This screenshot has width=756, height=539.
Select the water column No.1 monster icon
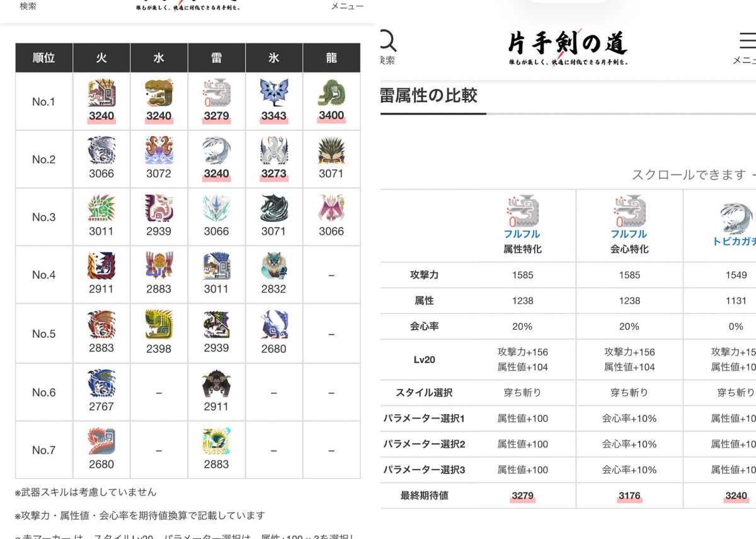pos(159,93)
